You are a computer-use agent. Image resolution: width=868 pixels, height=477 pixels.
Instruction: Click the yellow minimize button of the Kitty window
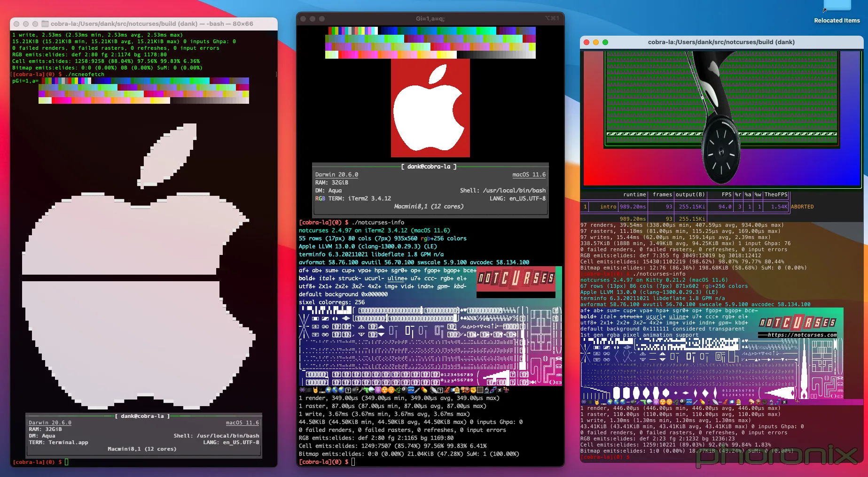click(x=596, y=42)
